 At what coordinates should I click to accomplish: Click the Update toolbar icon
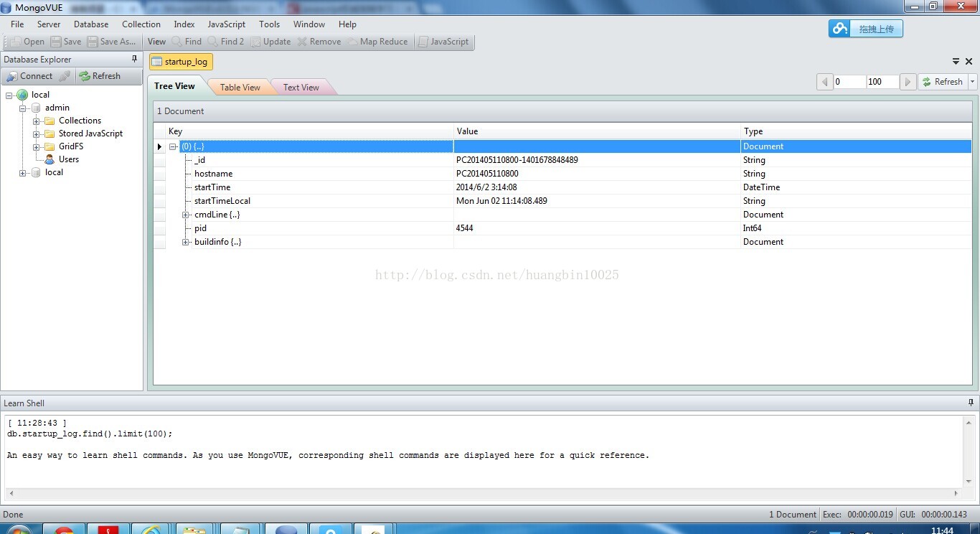[270, 42]
